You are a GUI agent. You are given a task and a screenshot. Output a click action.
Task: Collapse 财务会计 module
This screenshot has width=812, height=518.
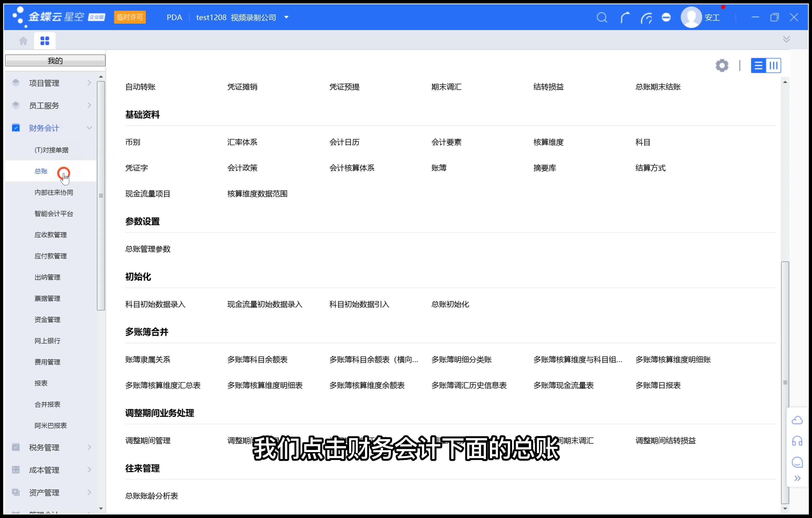pyautogui.click(x=51, y=128)
